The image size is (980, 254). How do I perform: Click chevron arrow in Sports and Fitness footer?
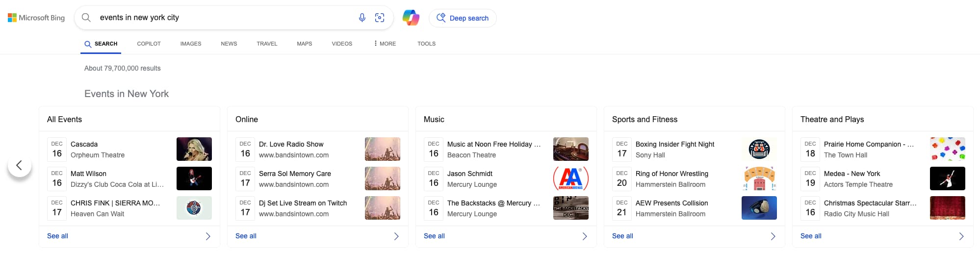[x=773, y=236]
